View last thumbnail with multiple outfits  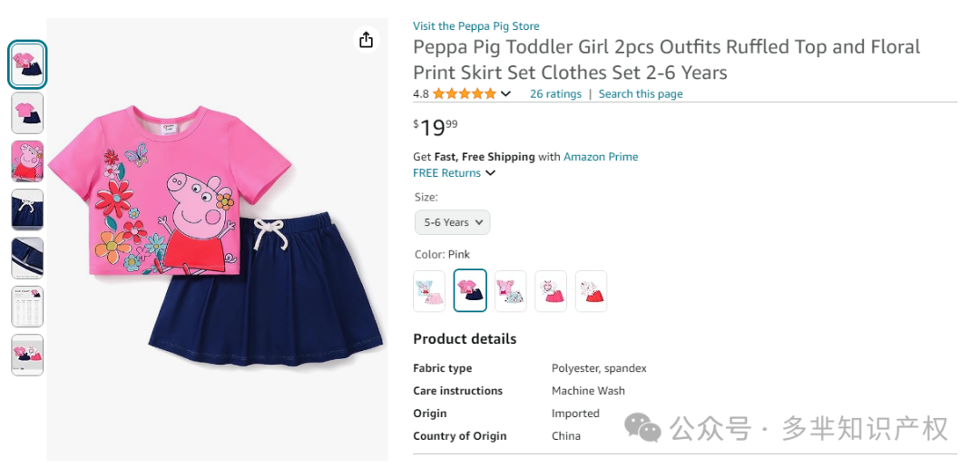click(27, 355)
